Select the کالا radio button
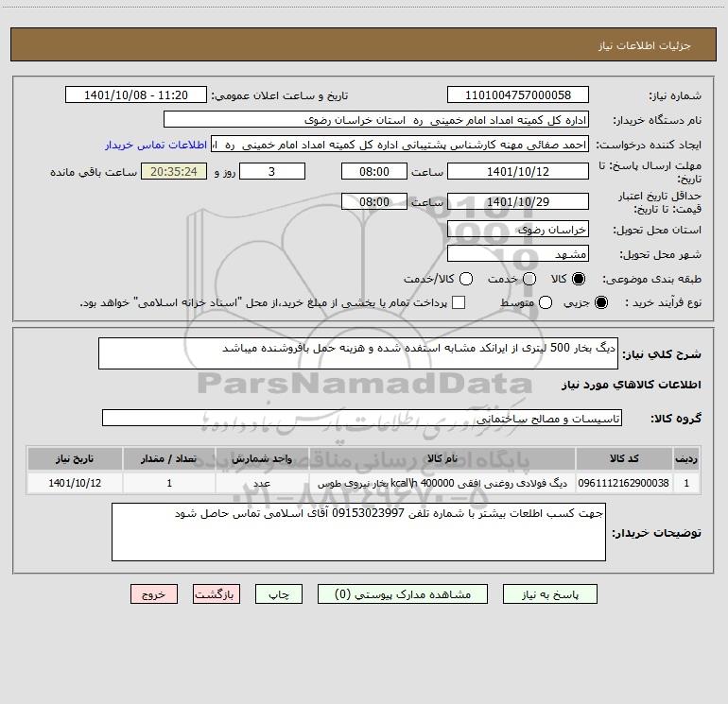Viewport: 728px width, 704px height. coord(579,279)
